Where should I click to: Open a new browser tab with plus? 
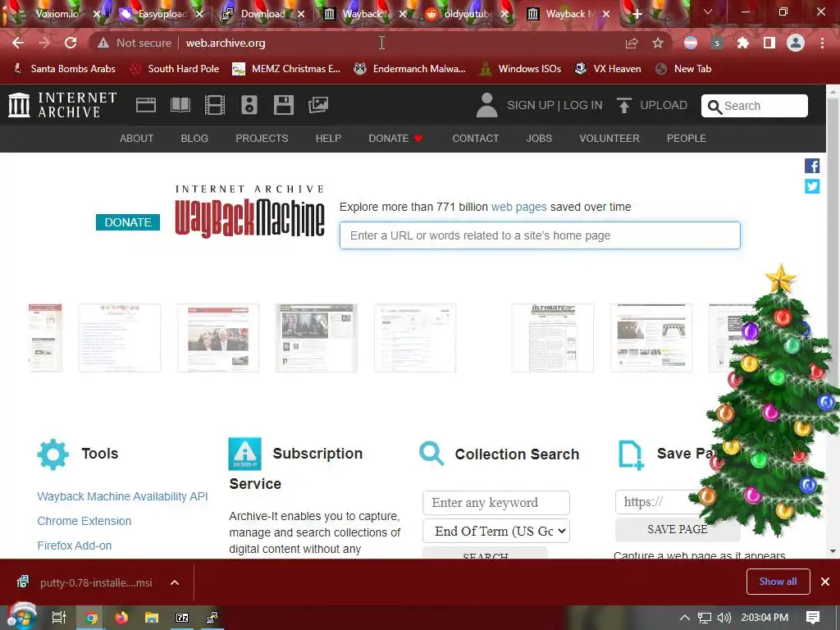(x=637, y=15)
